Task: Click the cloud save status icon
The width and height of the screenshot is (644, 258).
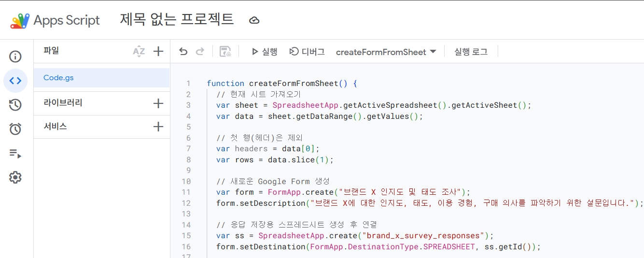Action: click(254, 20)
